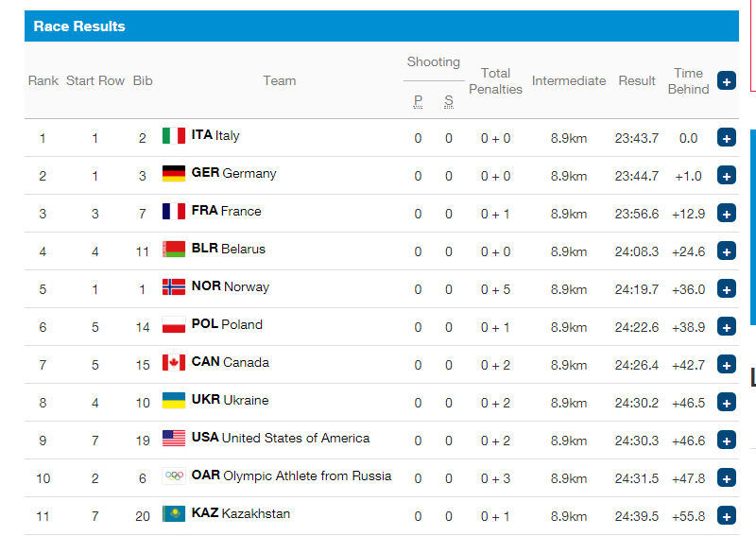Viewport: 756px width, 536px height.
Task: Expand France row plus button
Action: [726, 213]
